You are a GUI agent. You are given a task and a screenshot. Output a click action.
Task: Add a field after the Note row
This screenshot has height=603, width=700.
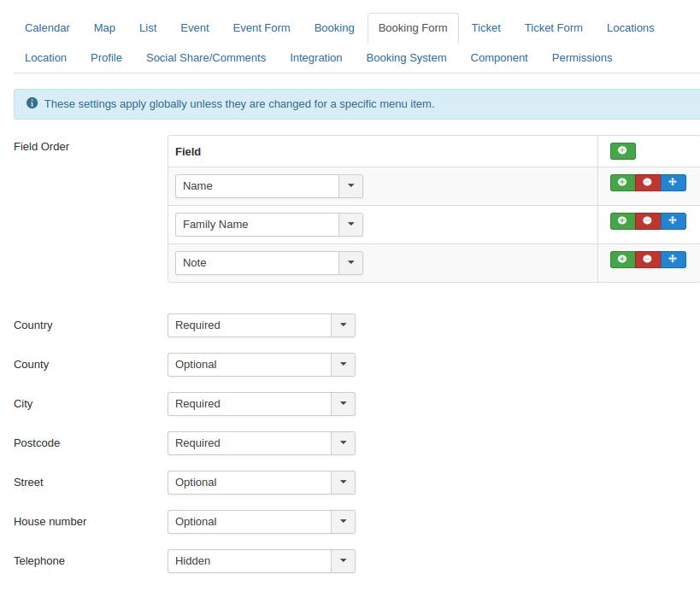point(622,260)
